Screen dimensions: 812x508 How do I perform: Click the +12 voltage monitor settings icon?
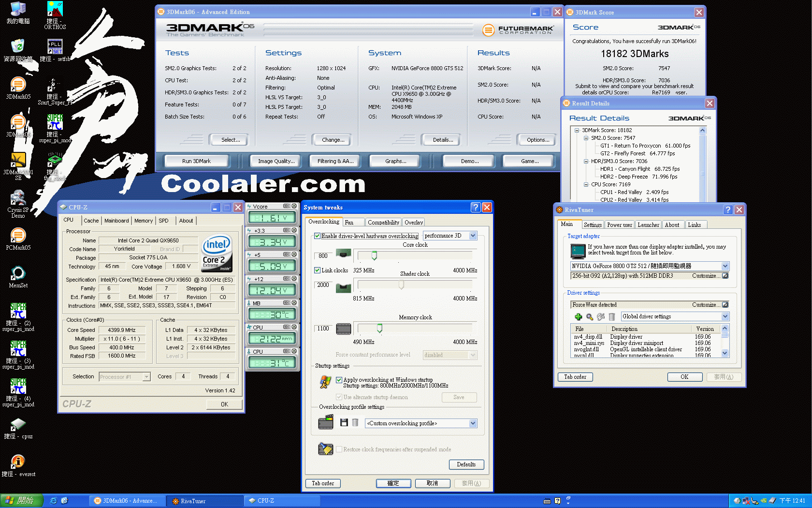point(287,279)
